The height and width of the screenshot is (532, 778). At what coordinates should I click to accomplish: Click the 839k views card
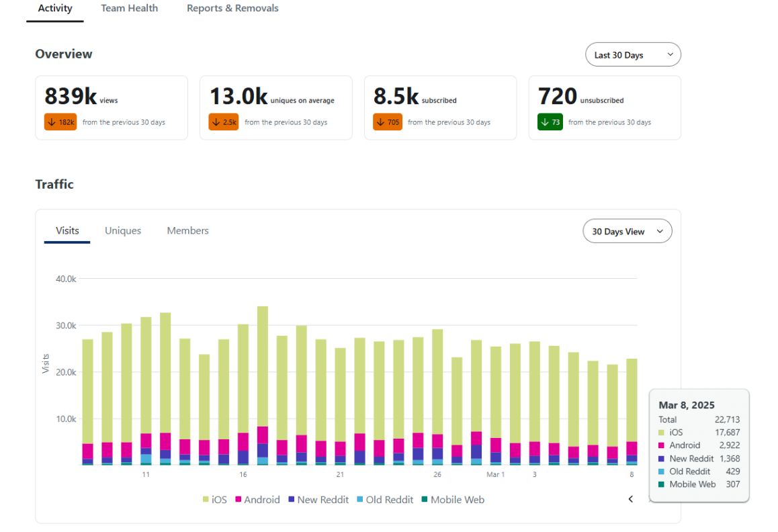pos(112,107)
